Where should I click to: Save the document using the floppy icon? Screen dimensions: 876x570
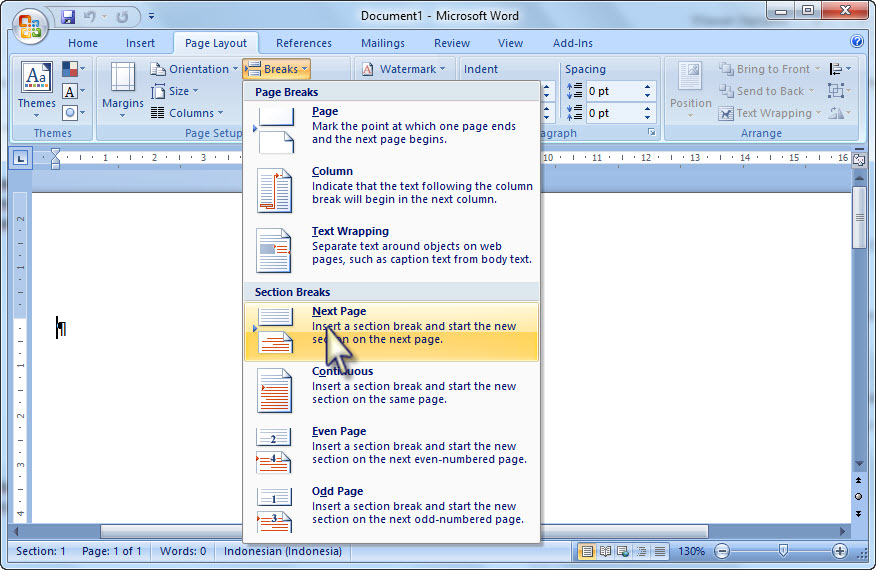[x=68, y=17]
